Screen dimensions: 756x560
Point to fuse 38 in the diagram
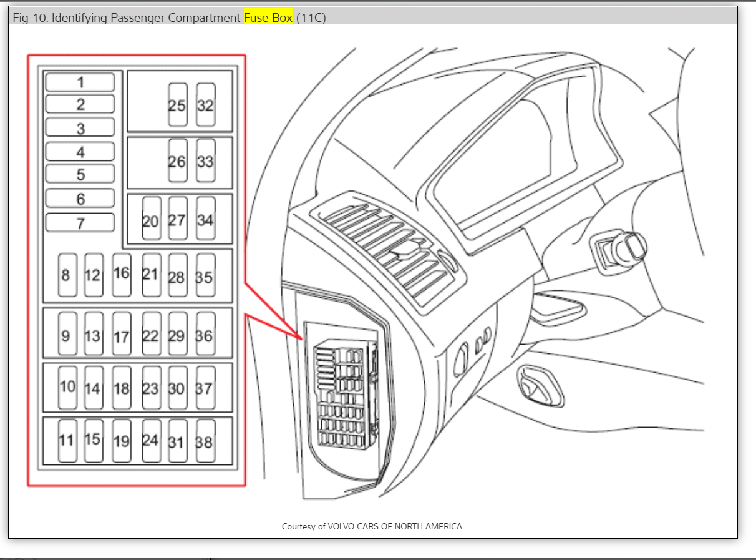coord(206,441)
